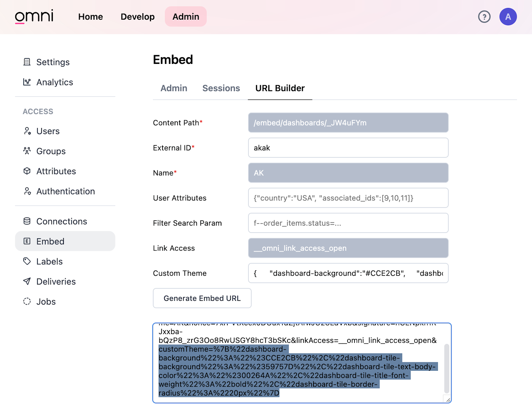Screen dimensions: 532x405
Task: Open the Deliveries page
Action: coord(56,281)
